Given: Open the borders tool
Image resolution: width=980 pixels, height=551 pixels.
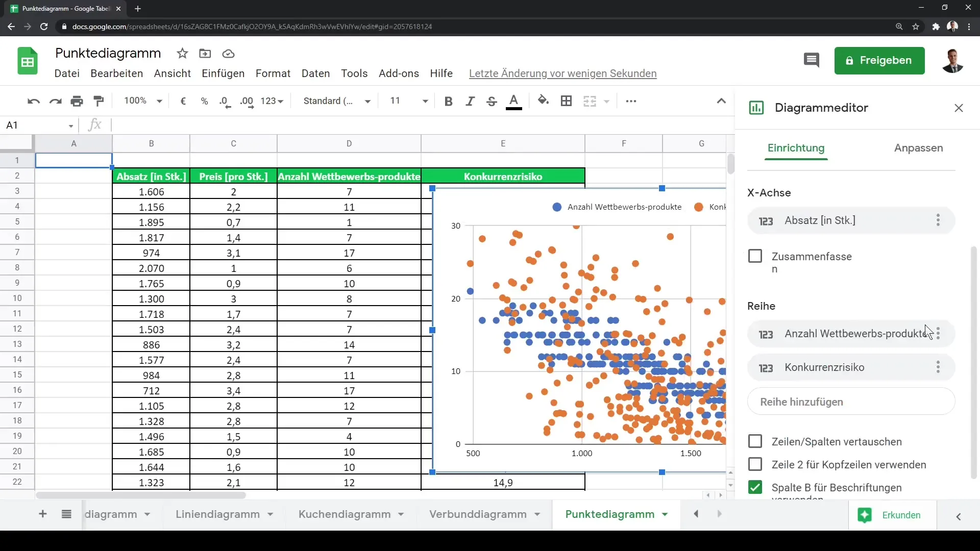Looking at the screenshot, I should pos(566,101).
